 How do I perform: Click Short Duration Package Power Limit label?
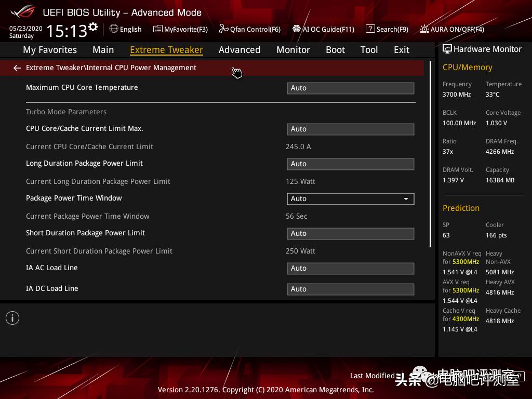[85, 233]
